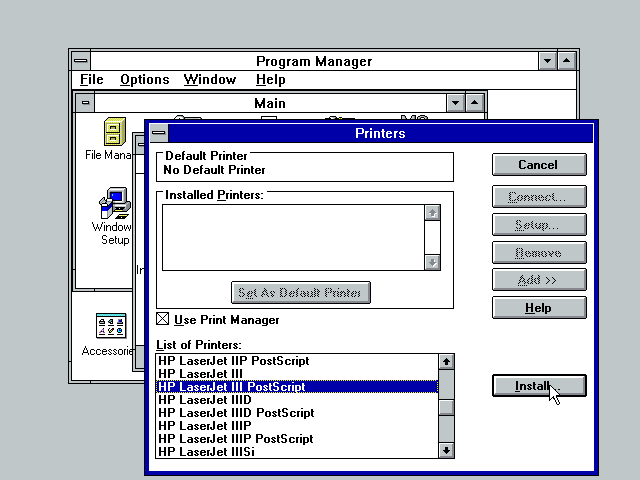
Task: Click the Remove button
Action: pos(539,253)
